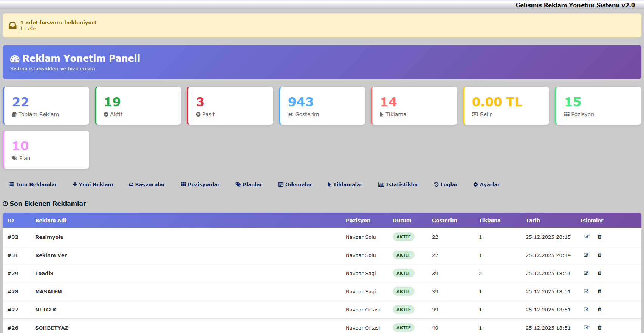Open the Basvurular section
The width and height of the screenshot is (644, 333).
coord(147,184)
